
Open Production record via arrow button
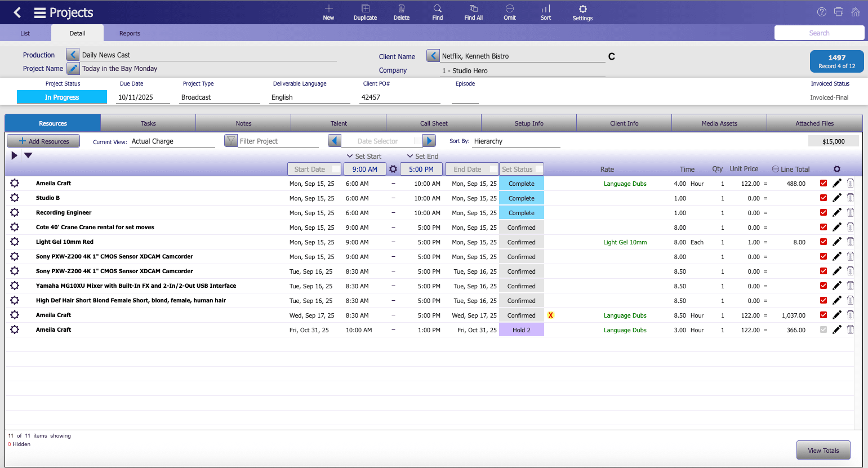[x=73, y=55]
